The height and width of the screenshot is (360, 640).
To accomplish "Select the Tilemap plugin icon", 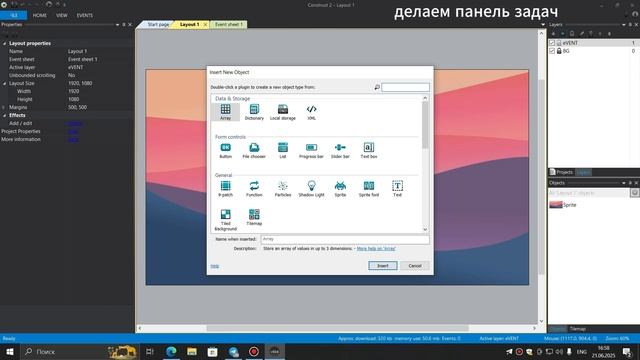I will pyautogui.click(x=254, y=215).
